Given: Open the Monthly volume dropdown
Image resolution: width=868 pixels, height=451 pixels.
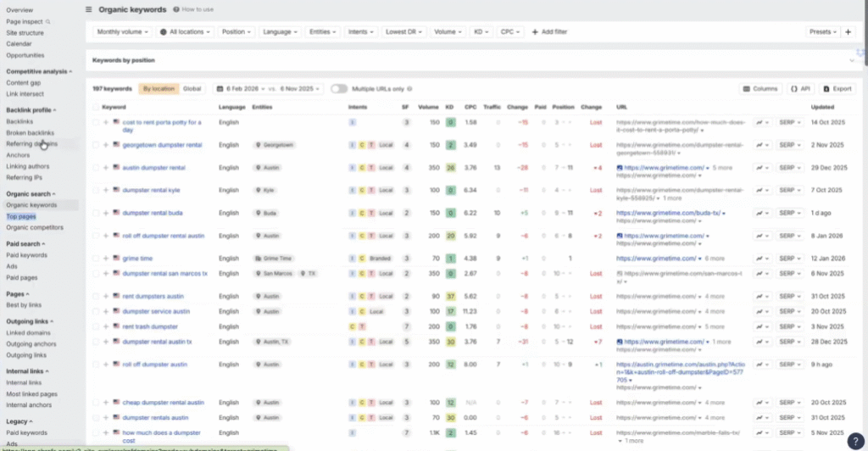Looking at the screenshot, I should click(x=122, y=32).
